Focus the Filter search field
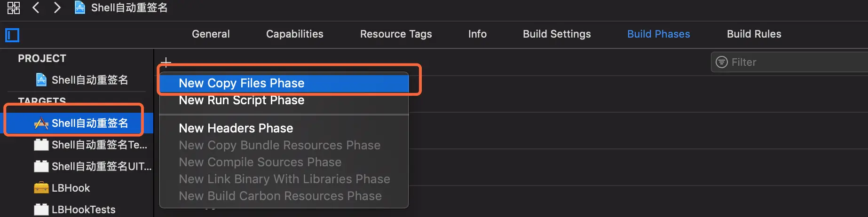868x217 pixels. (795, 62)
